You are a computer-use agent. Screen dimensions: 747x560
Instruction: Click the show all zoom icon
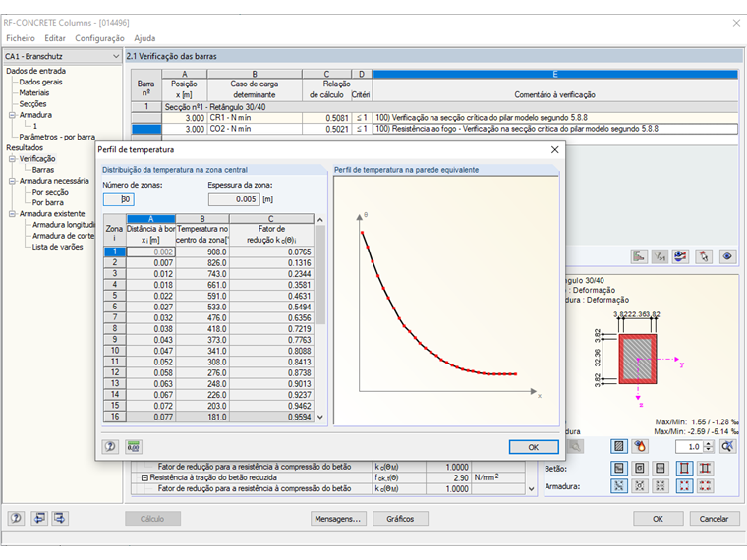pyautogui.click(x=727, y=446)
